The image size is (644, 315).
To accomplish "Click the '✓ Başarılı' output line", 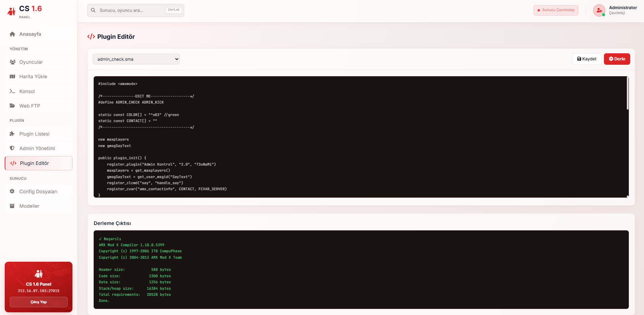I will (110, 239).
